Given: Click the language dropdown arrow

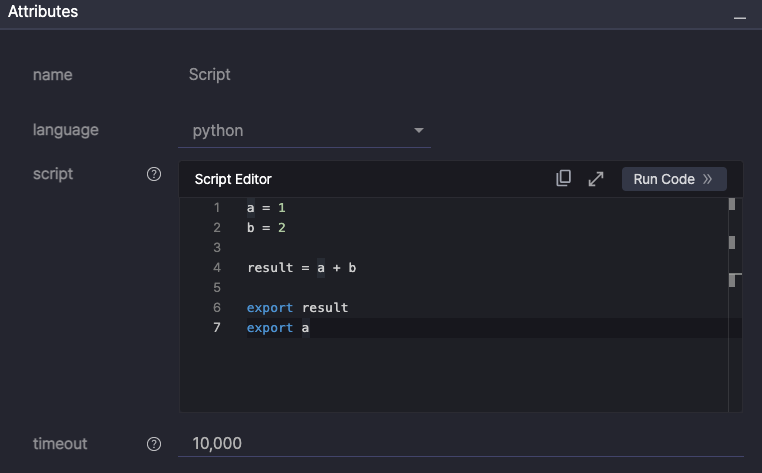Looking at the screenshot, I should click(x=419, y=131).
